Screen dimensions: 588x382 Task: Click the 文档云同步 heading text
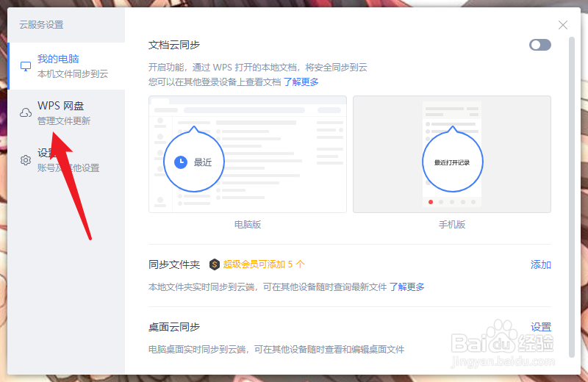click(x=174, y=45)
